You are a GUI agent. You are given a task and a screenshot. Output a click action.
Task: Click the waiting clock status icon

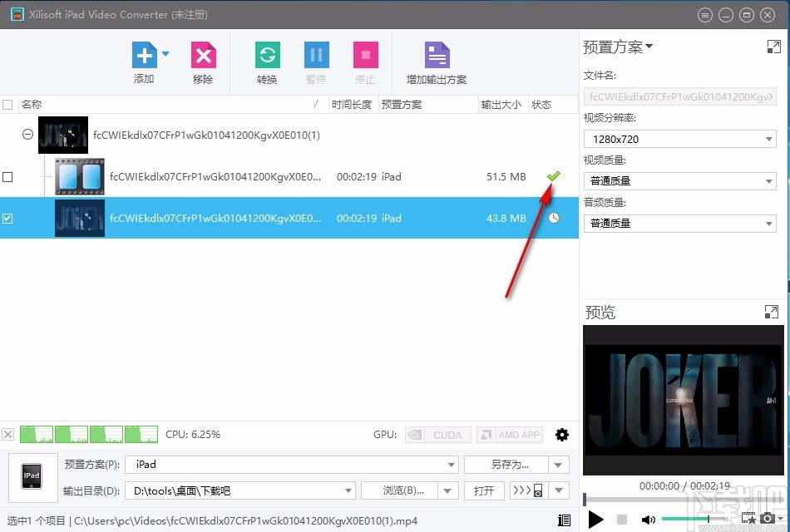click(554, 218)
